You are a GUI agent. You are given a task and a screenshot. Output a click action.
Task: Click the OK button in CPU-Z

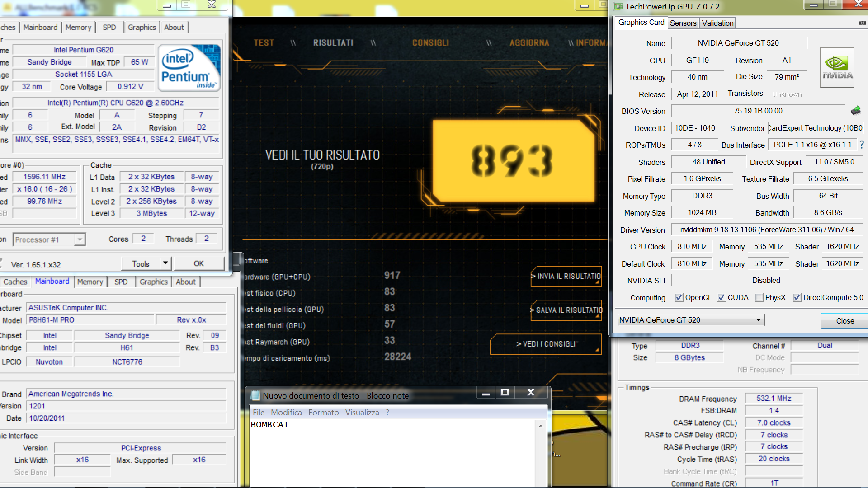199,263
